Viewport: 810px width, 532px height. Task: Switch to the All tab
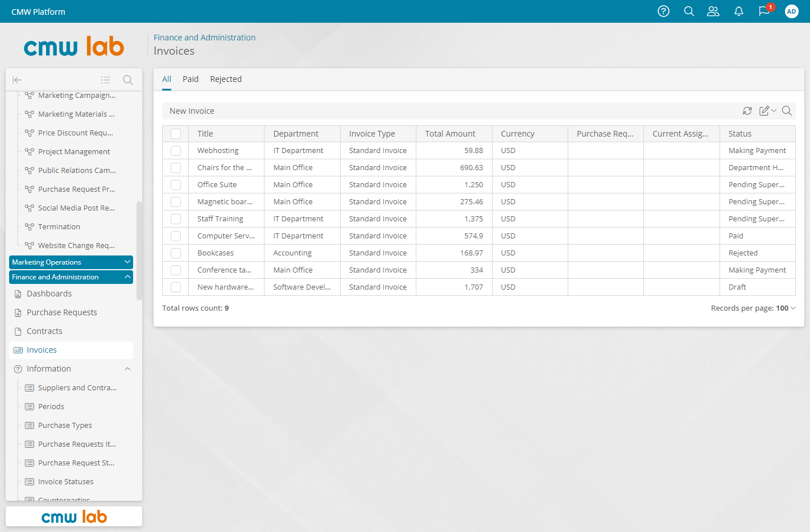[167, 79]
